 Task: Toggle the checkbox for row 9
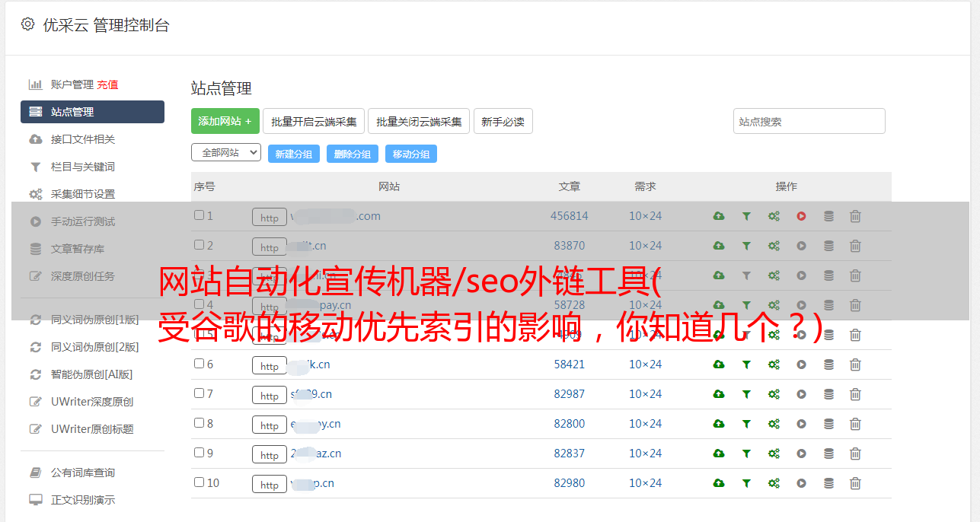(x=200, y=453)
